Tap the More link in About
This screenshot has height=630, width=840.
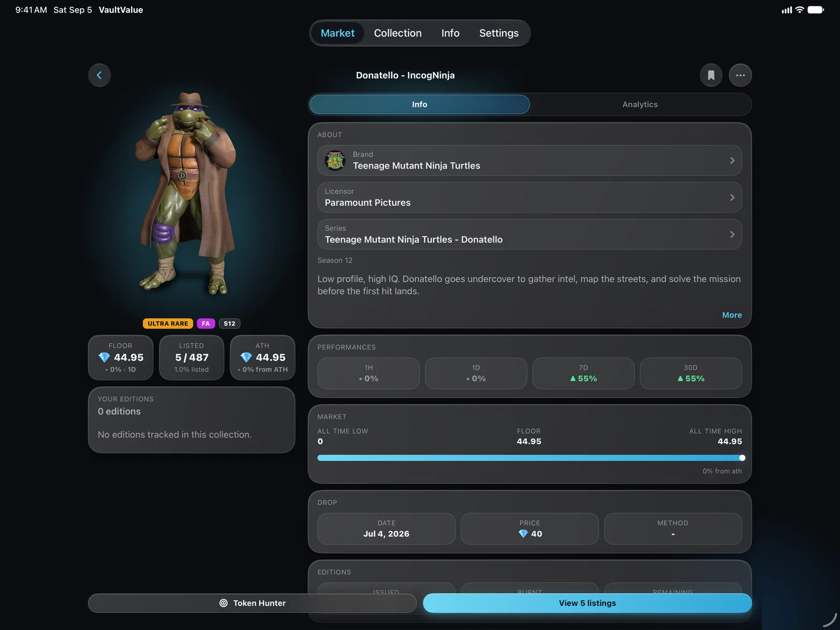pos(732,315)
